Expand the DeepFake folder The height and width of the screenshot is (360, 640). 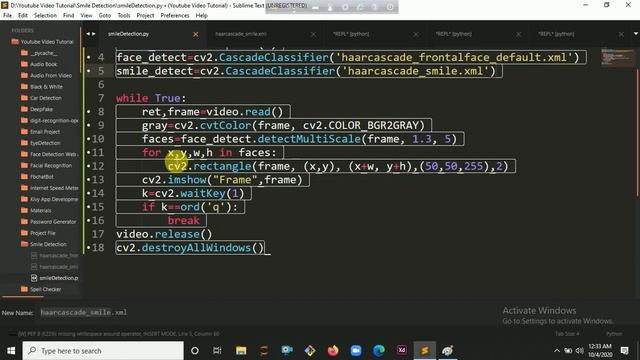point(37,109)
